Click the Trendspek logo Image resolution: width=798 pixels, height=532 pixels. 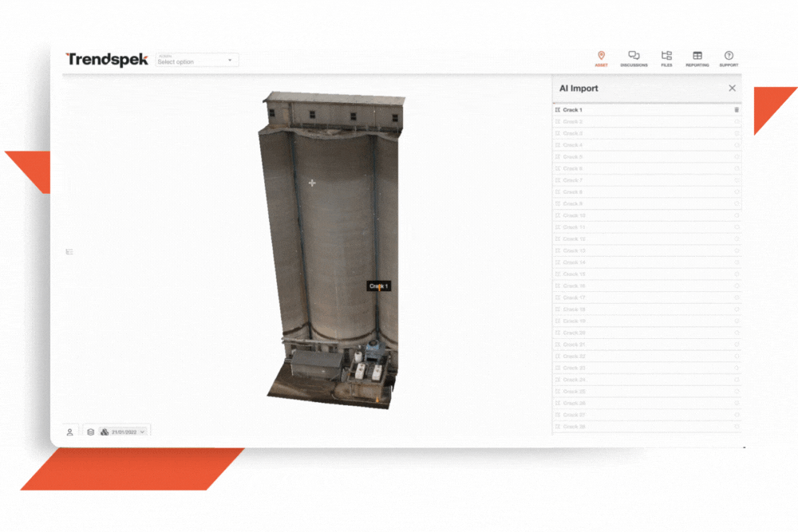click(x=107, y=60)
